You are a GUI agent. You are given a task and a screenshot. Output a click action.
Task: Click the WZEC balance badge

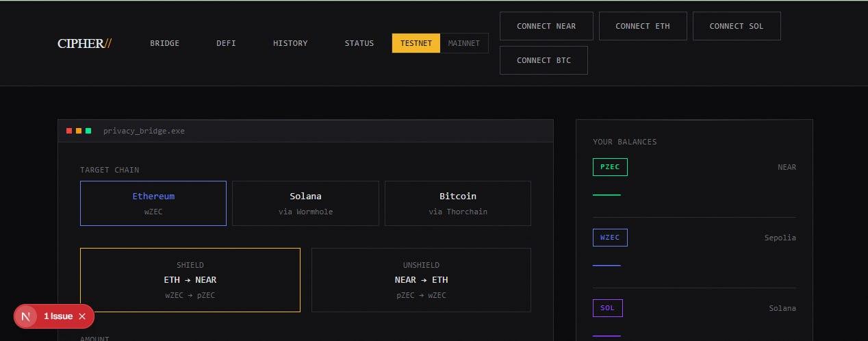pyautogui.click(x=610, y=238)
